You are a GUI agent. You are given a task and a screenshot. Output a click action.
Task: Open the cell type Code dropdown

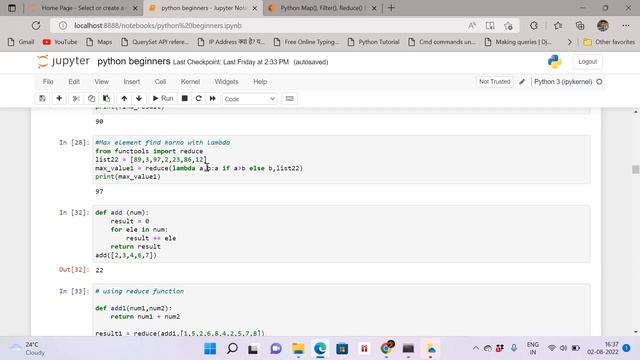(x=249, y=99)
